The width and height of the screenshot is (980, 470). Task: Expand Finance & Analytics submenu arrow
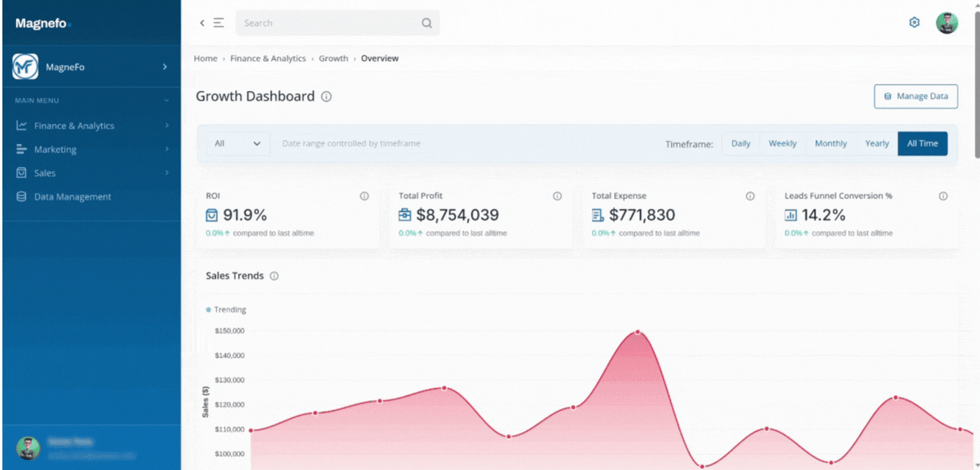tap(166, 126)
